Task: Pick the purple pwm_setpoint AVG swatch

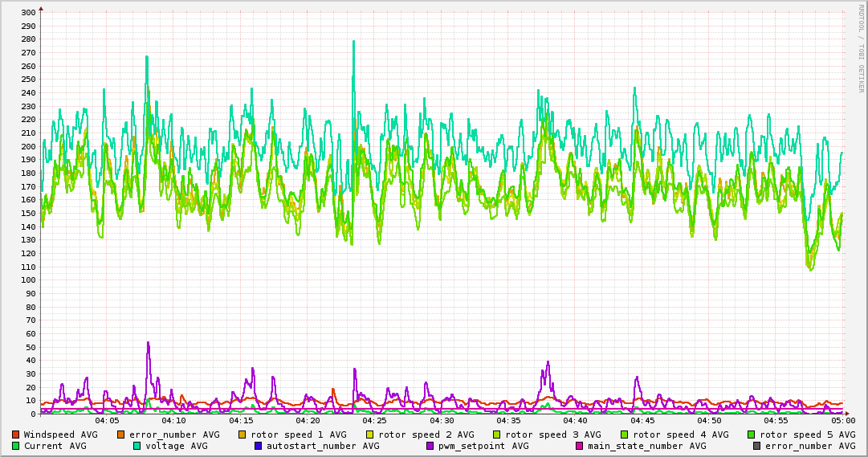Action: coord(430,446)
